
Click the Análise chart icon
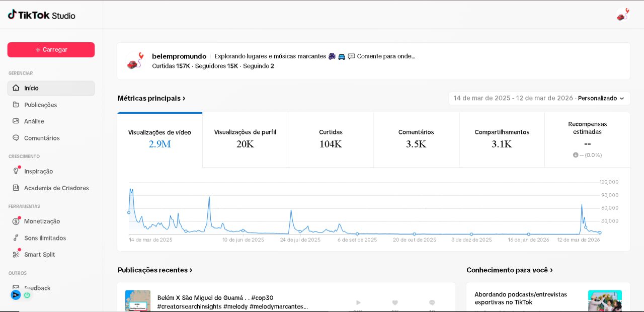pyautogui.click(x=16, y=121)
